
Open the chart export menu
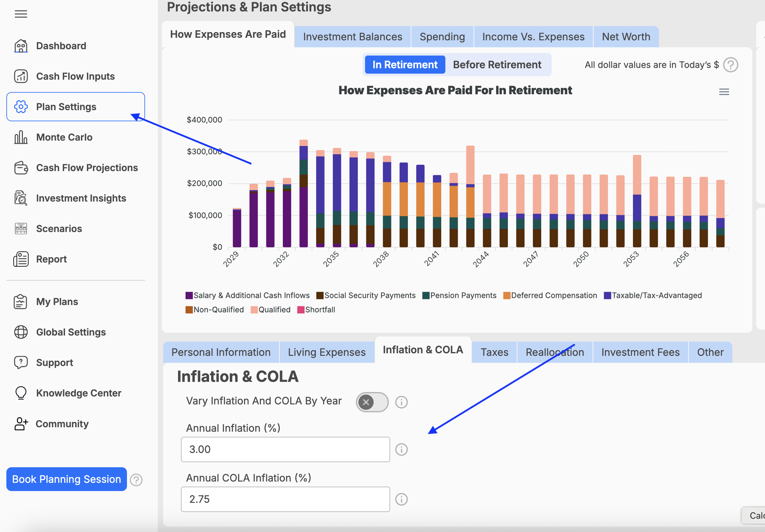pyautogui.click(x=724, y=92)
